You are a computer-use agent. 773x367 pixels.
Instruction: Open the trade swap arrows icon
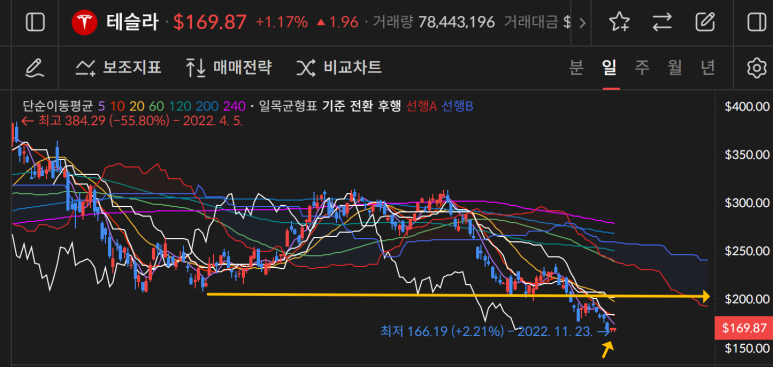(x=662, y=22)
